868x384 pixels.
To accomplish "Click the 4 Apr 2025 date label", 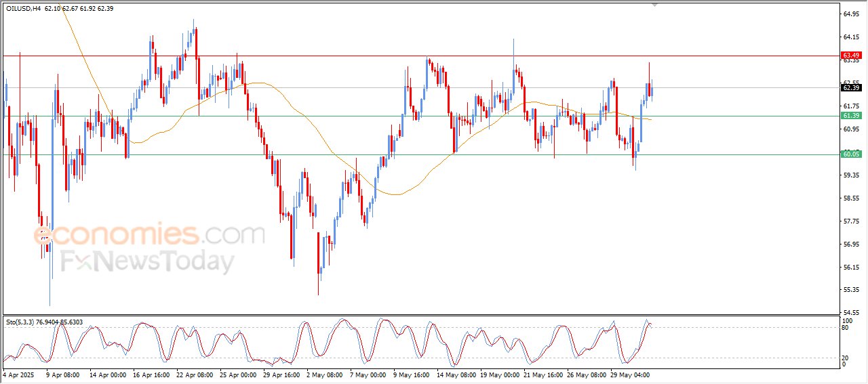I will (x=18, y=374).
